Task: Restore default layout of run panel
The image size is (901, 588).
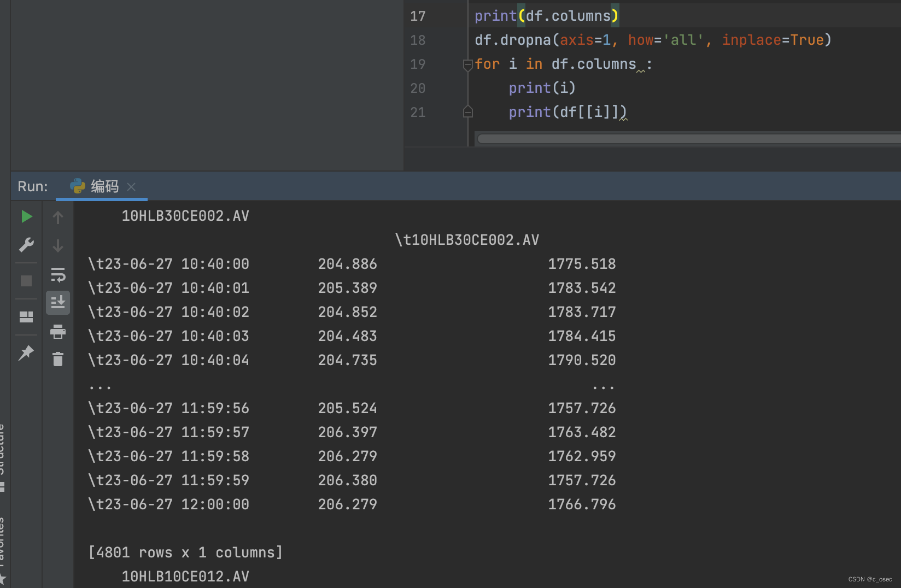Action: coord(26,316)
